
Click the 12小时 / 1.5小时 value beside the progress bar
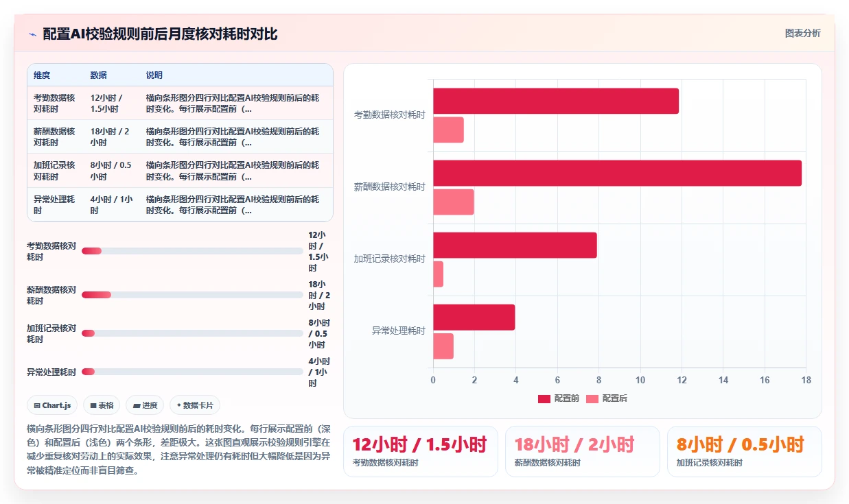click(x=318, y=251)
